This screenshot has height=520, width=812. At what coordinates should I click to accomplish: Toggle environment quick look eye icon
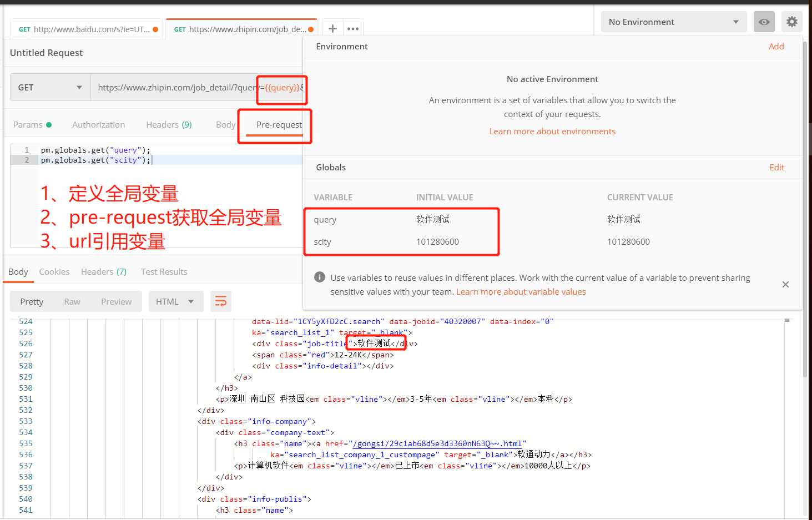[764, 22]
